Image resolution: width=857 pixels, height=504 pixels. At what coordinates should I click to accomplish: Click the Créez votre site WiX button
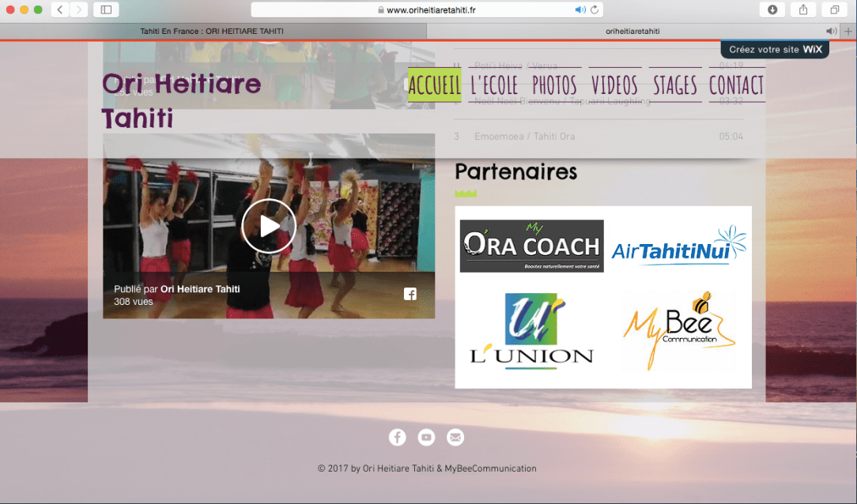click(x=774, y=49)
